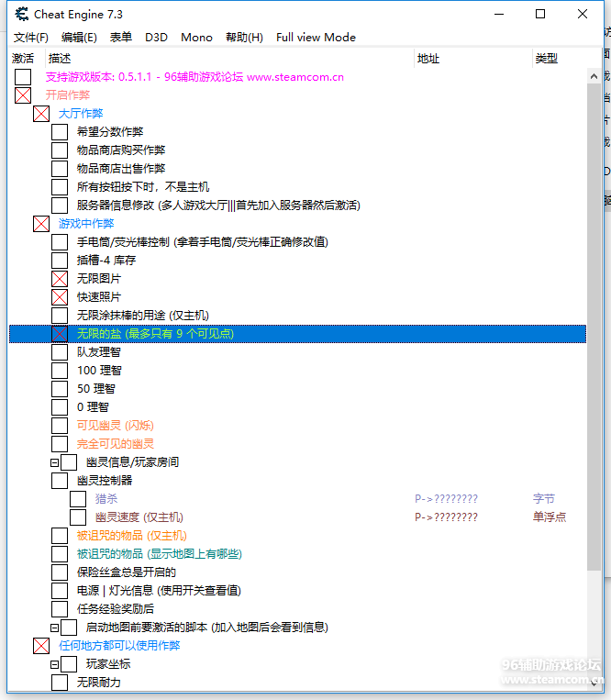Enable the 可见幽灵 (闪烁) checkbox
Screen dimensions: 611x700
(x=60, y=426)
